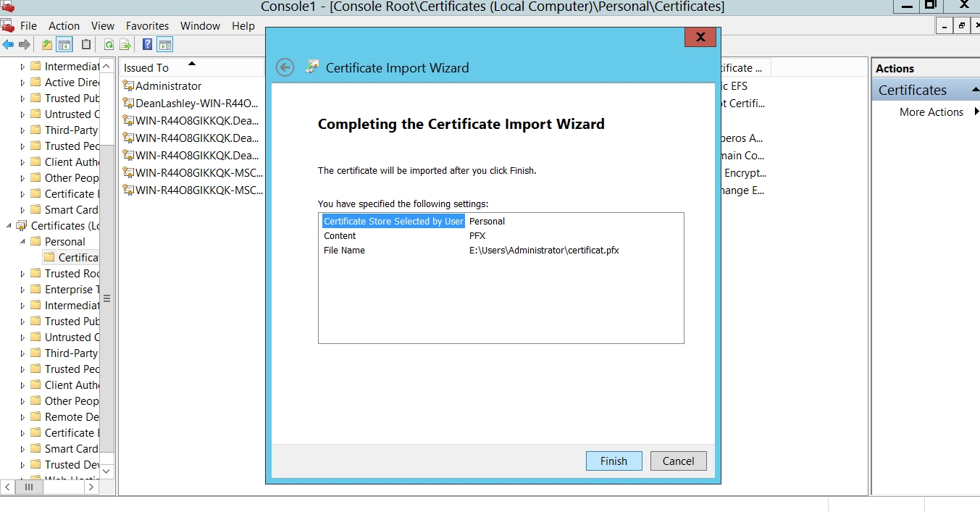Click Finish to import the certificate
The width and height of the screenshot is (980, 512).
point(613,461)
